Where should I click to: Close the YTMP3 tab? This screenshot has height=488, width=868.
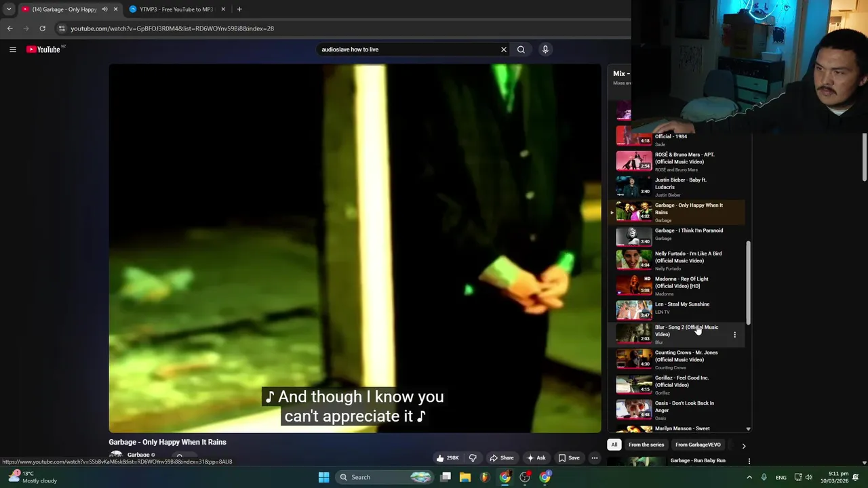click(x=223, y=9)
